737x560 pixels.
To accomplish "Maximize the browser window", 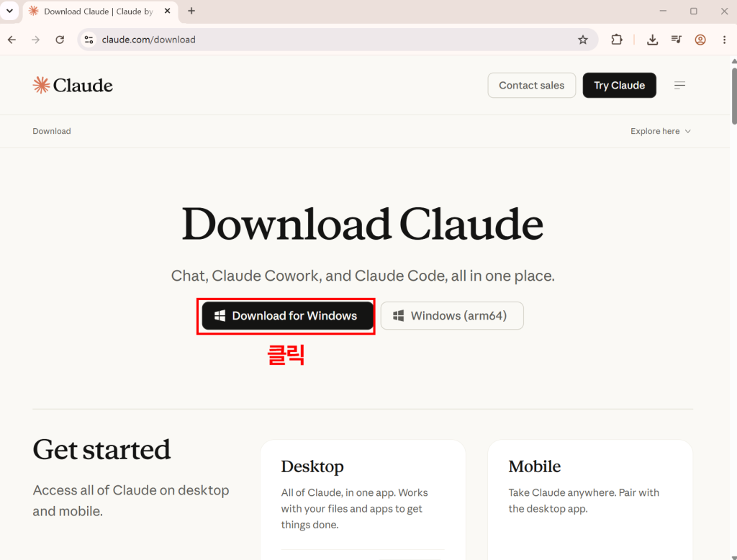I will click(693, 11).
